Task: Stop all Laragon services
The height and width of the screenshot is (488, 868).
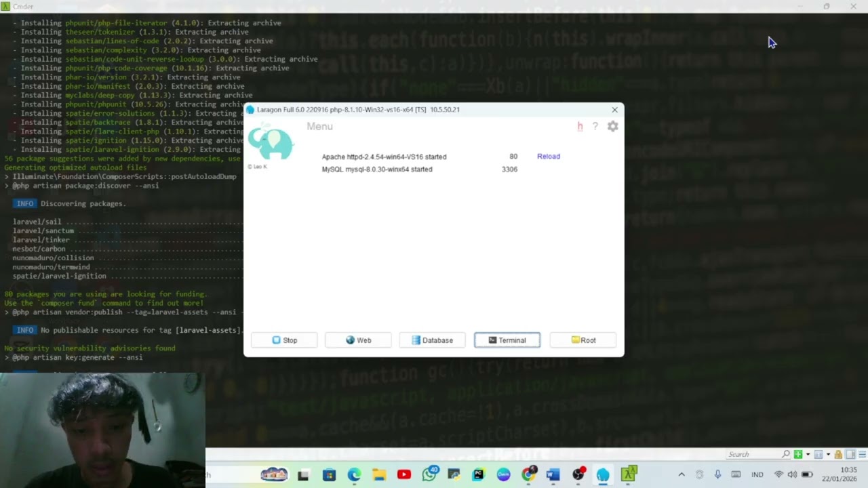Action: click(x=284, y=340)
